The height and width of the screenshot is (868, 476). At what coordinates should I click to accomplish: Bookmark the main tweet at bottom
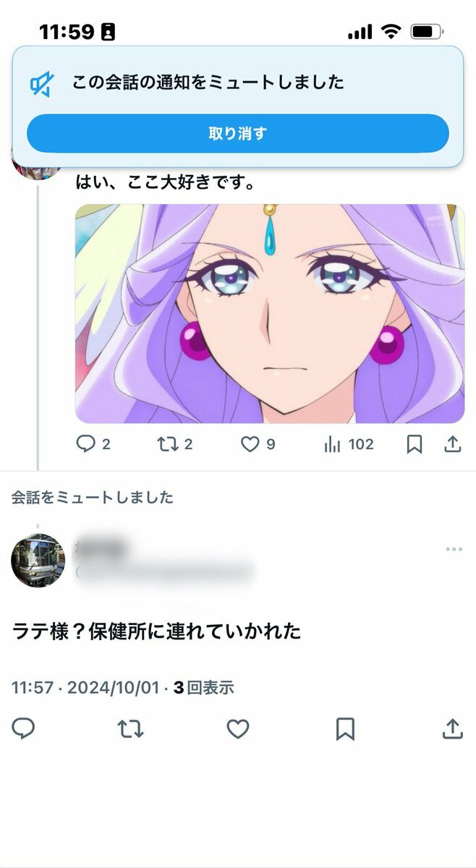345,729
